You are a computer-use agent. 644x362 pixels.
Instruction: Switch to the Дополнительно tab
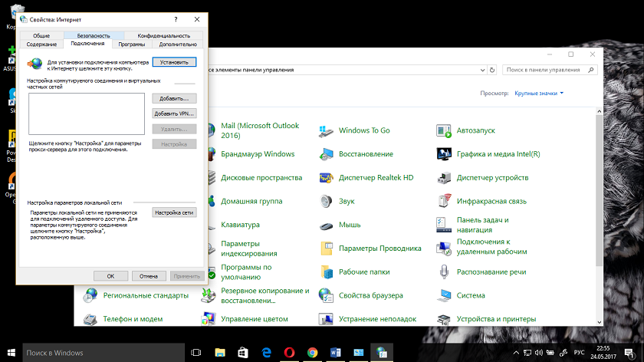(x=178, y=44)
